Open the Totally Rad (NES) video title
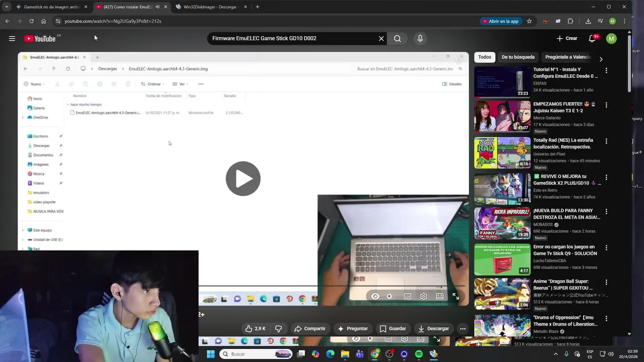Screen dimensions: 644x362 (x=563, y=144)
